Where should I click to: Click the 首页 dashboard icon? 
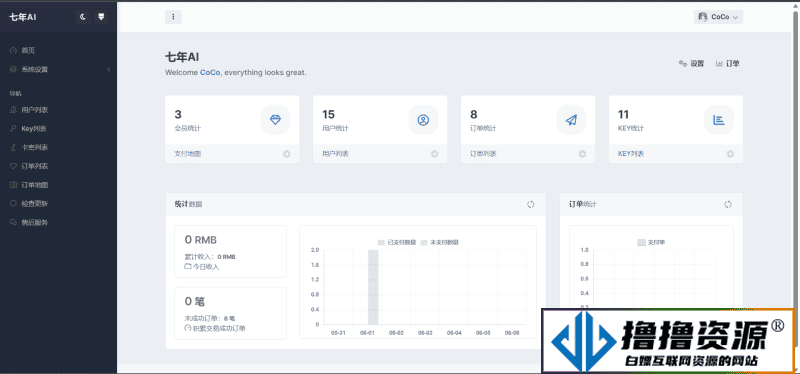point(13,51)
